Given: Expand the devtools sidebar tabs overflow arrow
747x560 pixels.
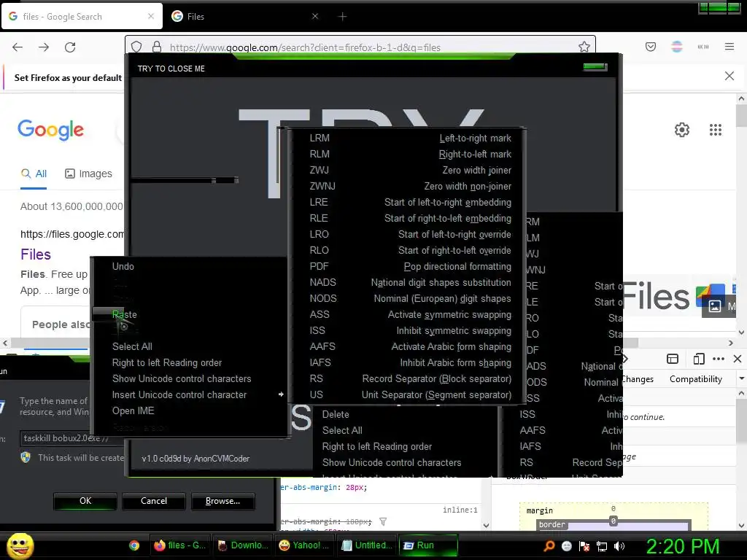Looking at the screenshot, I should coord(741,378).
